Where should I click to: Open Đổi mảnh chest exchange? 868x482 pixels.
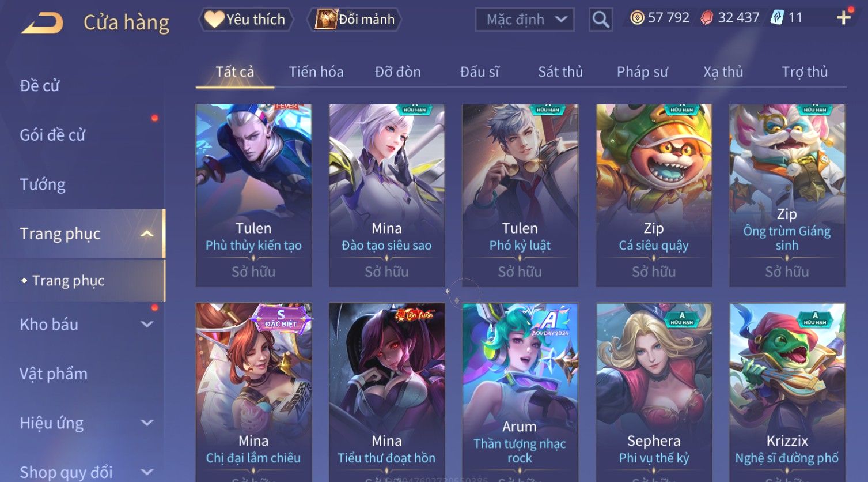point(355,20)
